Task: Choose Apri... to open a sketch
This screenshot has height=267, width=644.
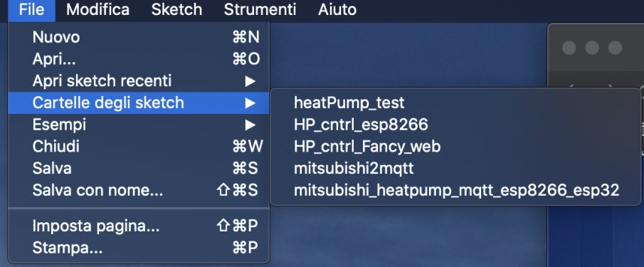Action: pos(139,59)
